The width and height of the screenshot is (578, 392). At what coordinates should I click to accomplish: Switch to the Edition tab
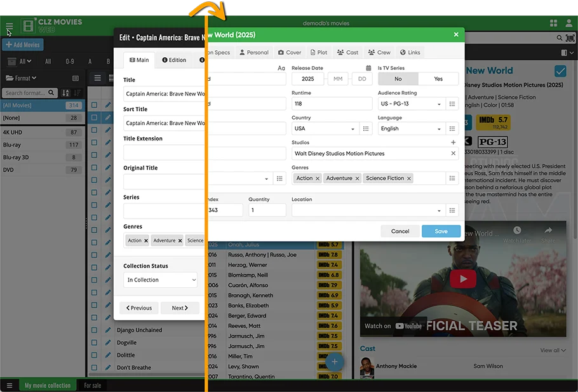[x=174, y=60]
